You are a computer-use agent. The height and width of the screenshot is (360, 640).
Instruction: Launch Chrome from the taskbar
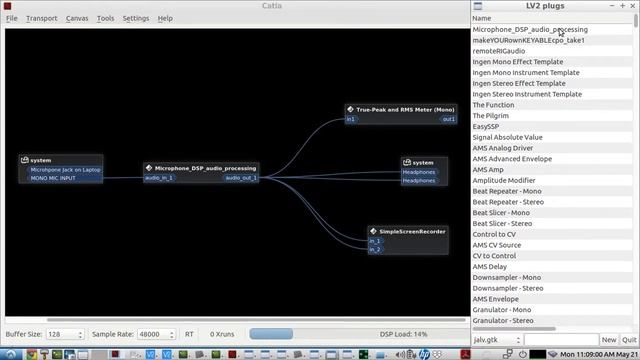[x=31, y=354]
